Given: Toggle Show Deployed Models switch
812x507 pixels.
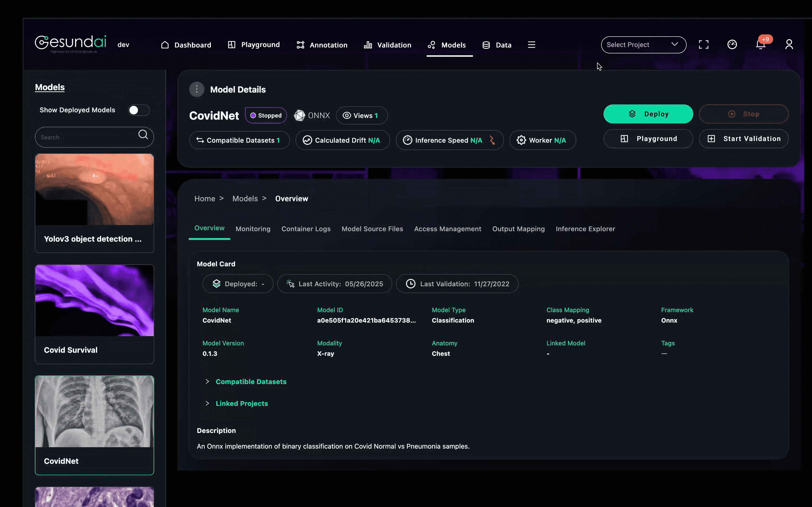Looking at the screenshot, I should click(x=138, y=110).
